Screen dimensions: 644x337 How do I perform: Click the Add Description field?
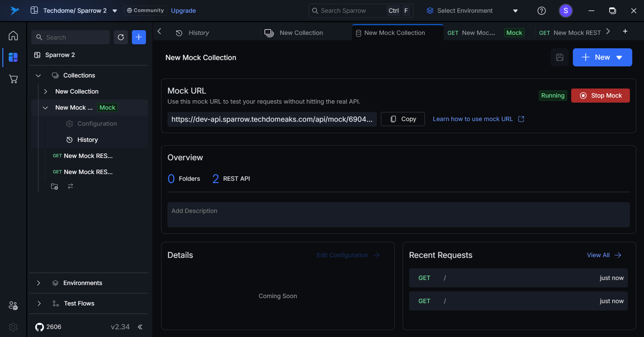(398, 215)
